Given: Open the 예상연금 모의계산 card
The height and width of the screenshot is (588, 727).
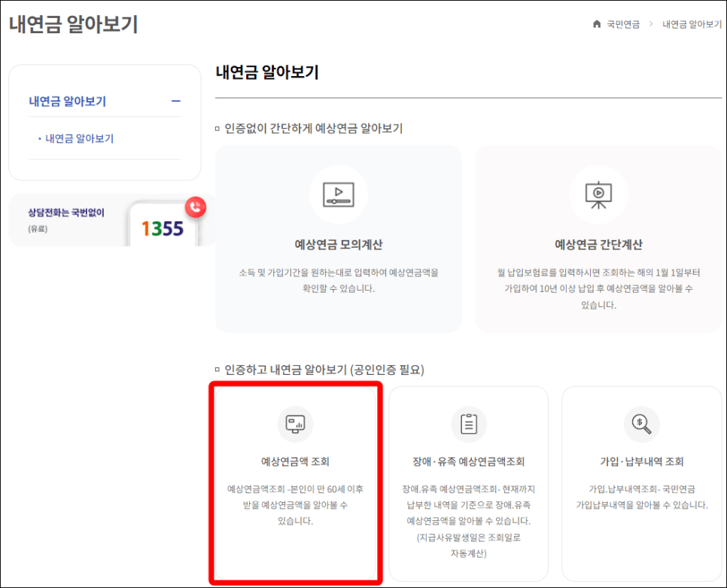Looking at the screenshot, I should click(x=338, y=241).
